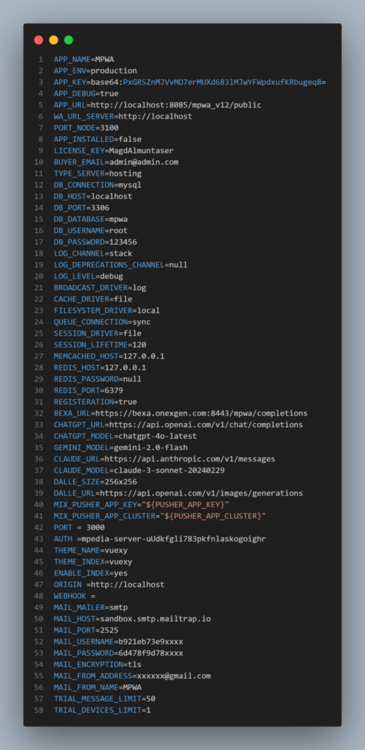Click the MAIL_FROM_ADDRESS gmail line
This screenshot has height=750, width=365.
(x=132, y=676)
